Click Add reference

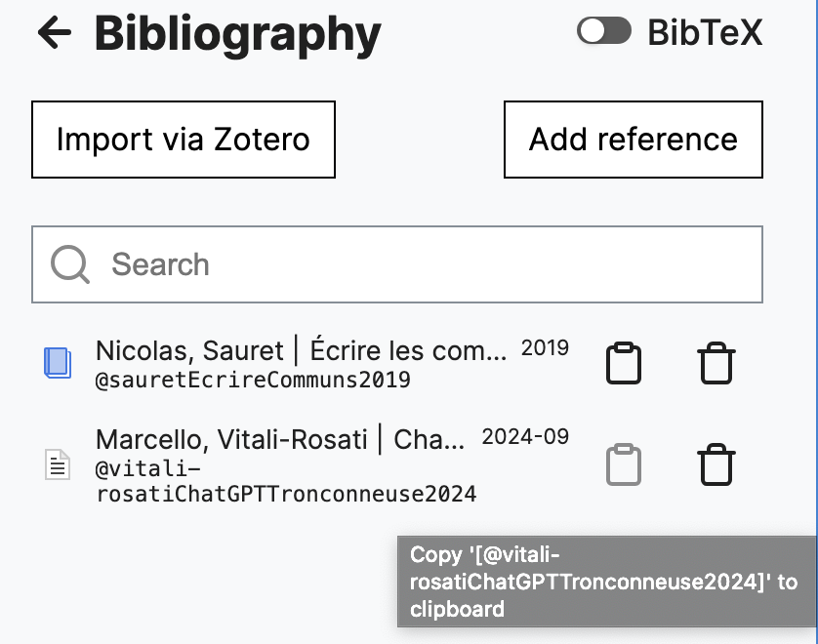click(633, 139)
